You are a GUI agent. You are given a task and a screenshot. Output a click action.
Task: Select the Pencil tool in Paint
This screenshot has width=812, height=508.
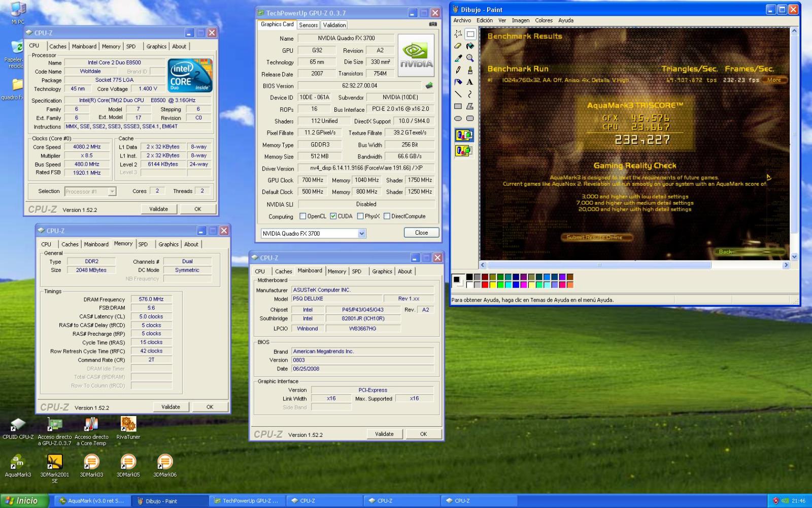coord(458,70)
